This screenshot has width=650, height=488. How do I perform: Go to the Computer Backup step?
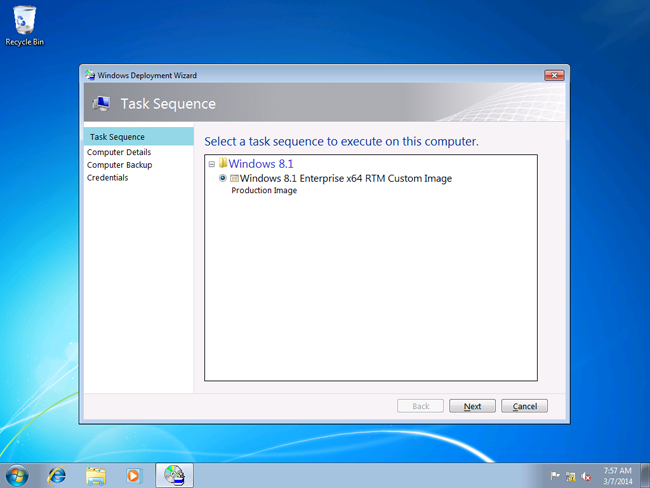coord(119,165)
